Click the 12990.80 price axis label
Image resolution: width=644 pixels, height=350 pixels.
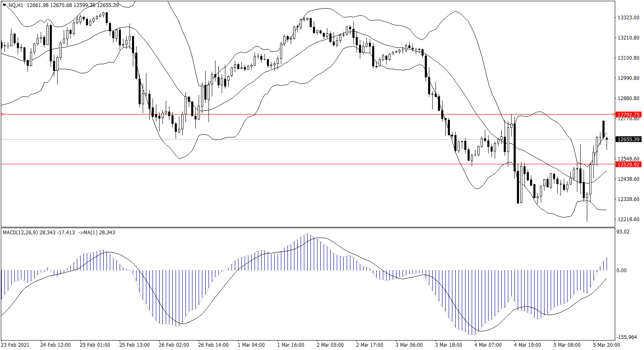[628, 78]
